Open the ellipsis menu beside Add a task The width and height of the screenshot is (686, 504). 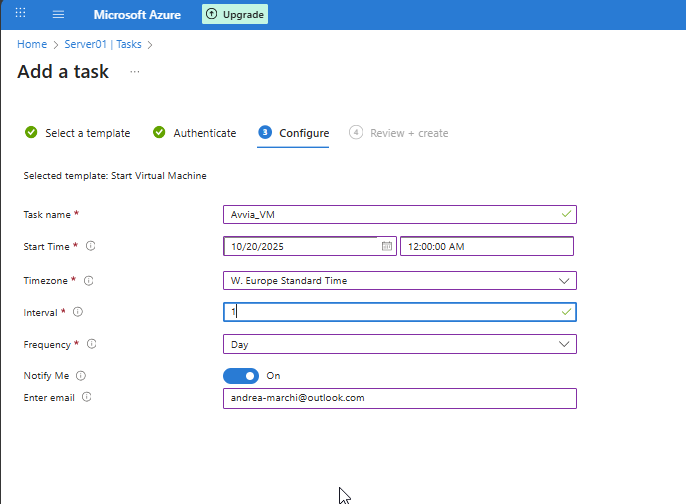click(135, 71)
